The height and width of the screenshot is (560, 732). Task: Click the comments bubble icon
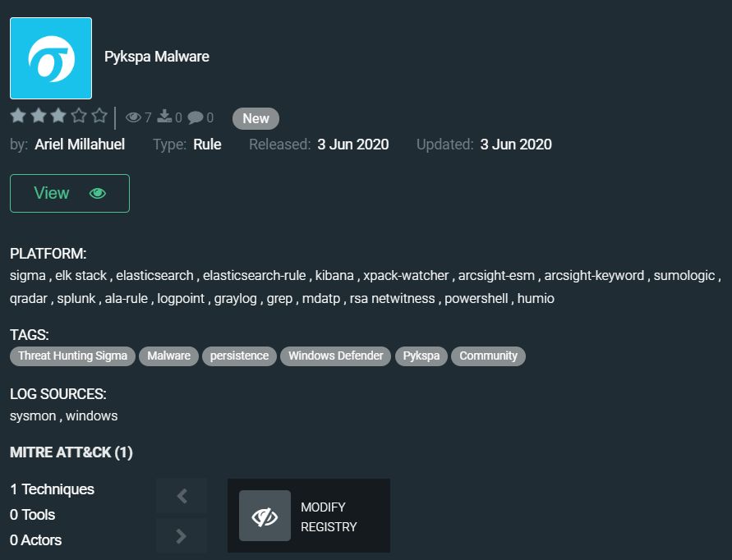click(x=196, y=117)
